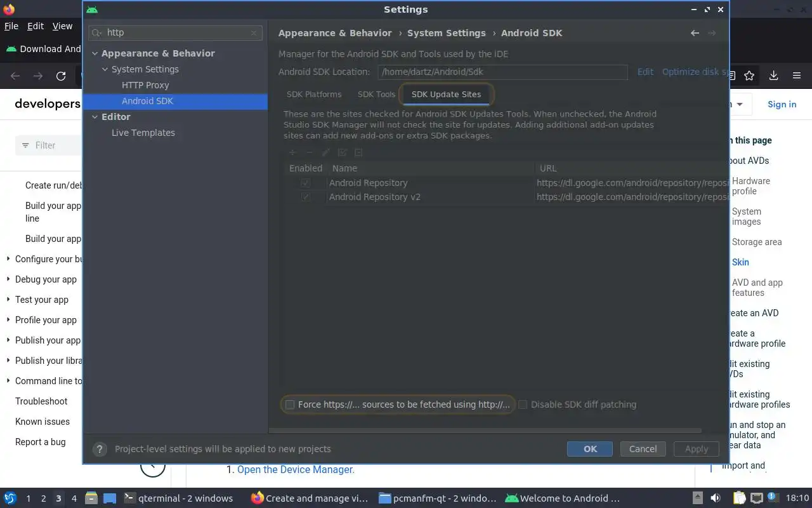812x508 pixels.
Task: Click the notification tray icon with alert badge
Action: point(773,498)
